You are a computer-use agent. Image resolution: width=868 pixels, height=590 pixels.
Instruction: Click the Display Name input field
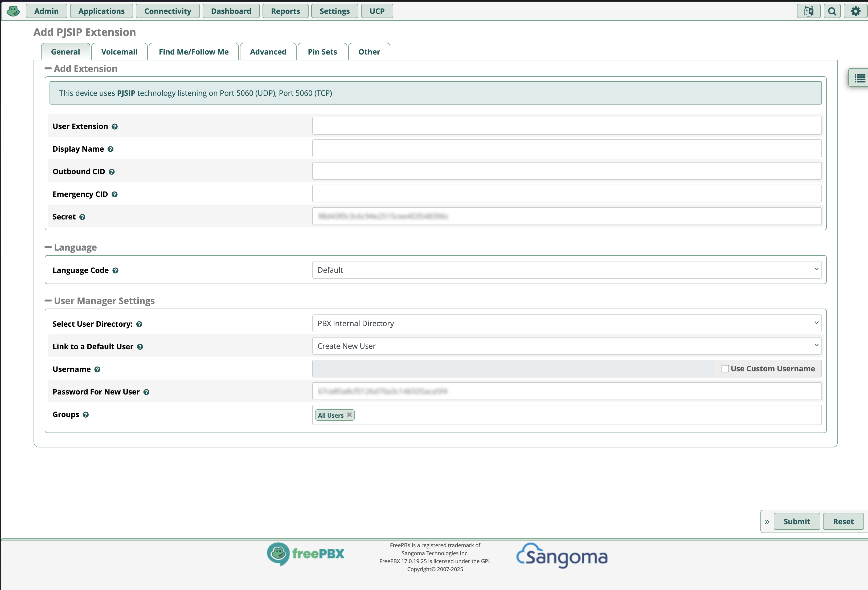(567, 148)
